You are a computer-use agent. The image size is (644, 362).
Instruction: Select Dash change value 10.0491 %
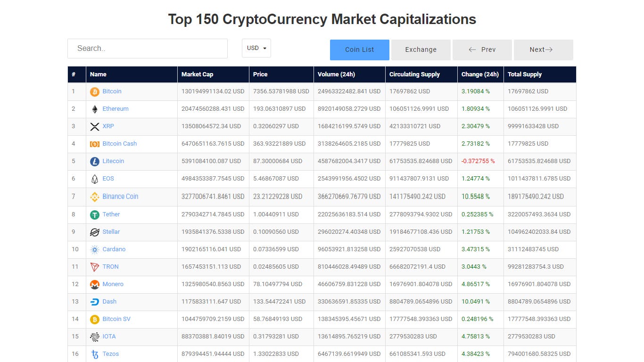(476, 302)
